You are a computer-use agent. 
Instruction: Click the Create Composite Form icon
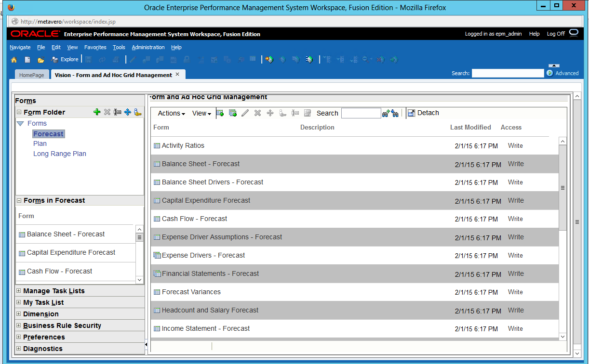(233, 113)
